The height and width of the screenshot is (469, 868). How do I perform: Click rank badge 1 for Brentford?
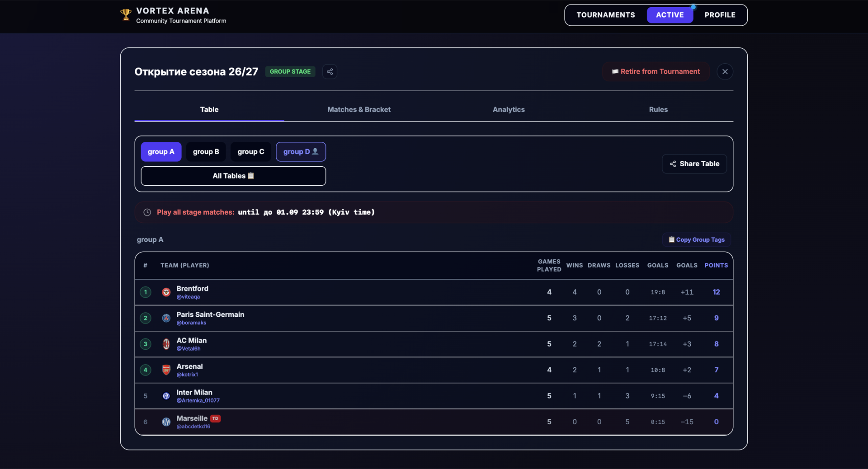(x=146, y=292)
